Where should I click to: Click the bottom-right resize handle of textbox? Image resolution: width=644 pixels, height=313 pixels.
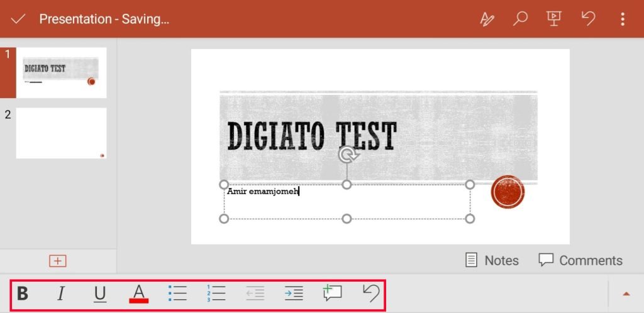point(470,219)
